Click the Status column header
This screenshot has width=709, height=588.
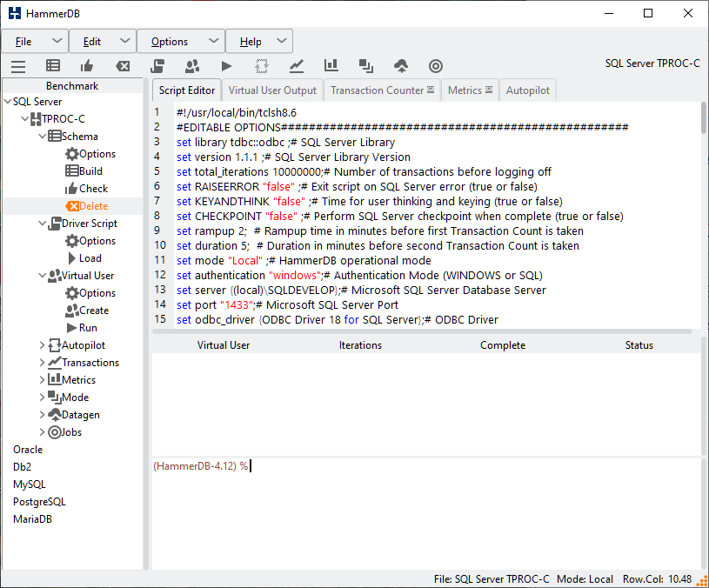coord(639,345)
